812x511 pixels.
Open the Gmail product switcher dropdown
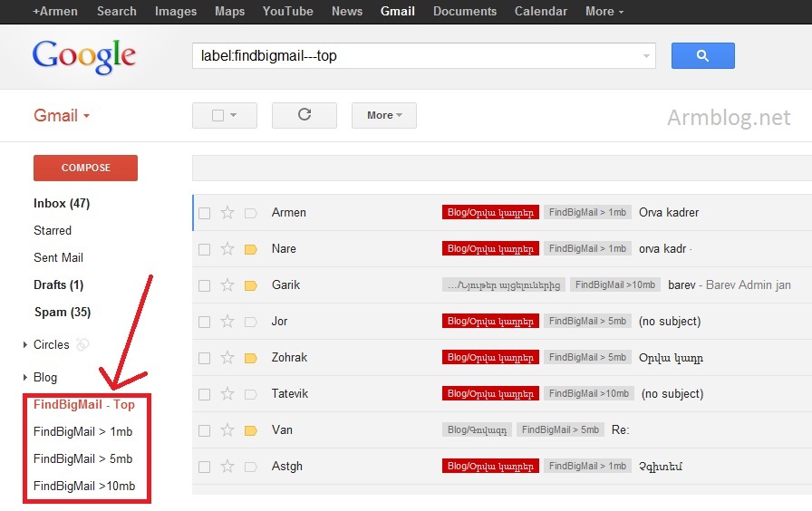coord(62,115)
